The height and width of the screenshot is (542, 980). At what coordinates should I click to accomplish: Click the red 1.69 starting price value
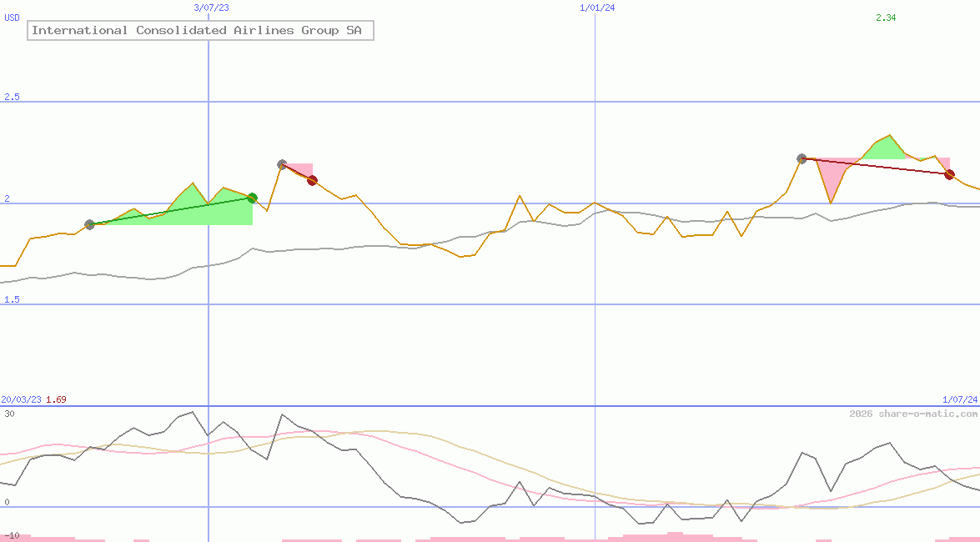coord(56,399)
